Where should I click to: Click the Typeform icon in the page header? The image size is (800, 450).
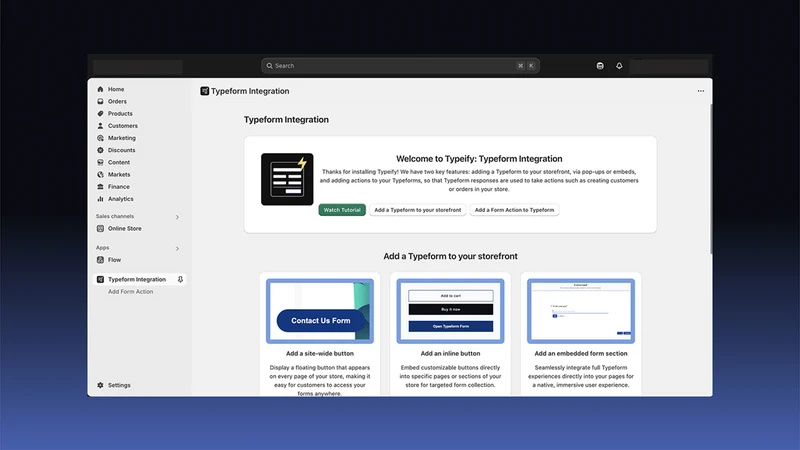point(205,91)
